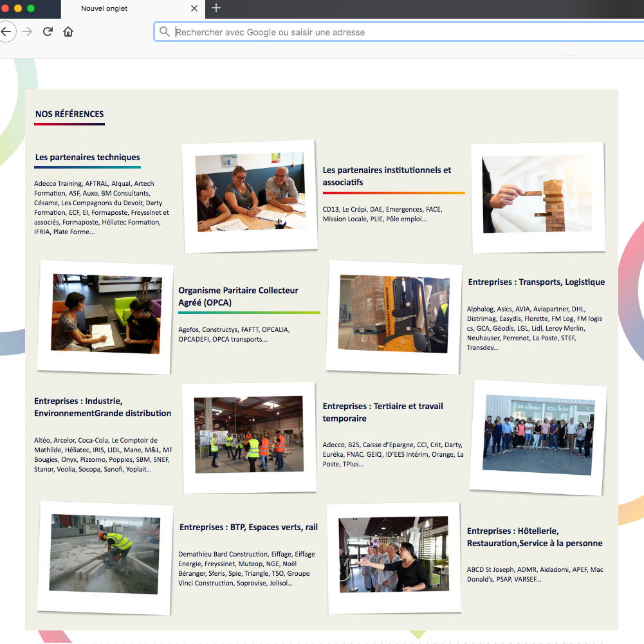Viewport: 644px width, 644px height.
Task: Open the browser home page
Action: (x=68, y=32)
